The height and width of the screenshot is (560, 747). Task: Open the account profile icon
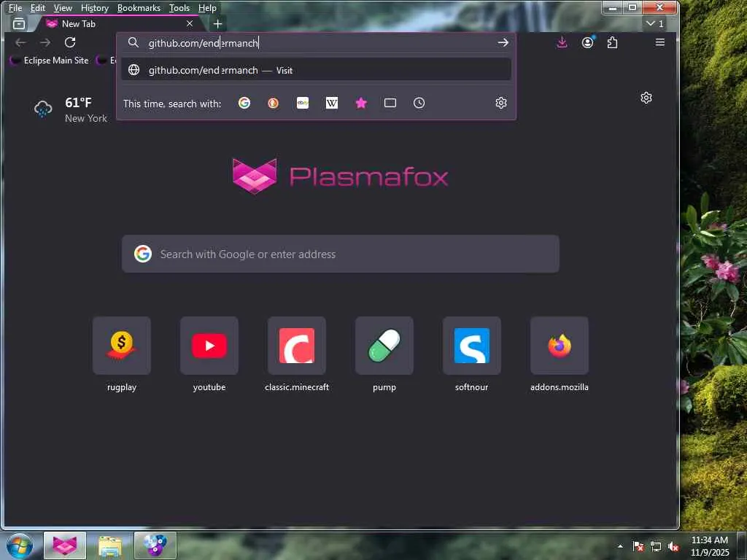[588, 42]
